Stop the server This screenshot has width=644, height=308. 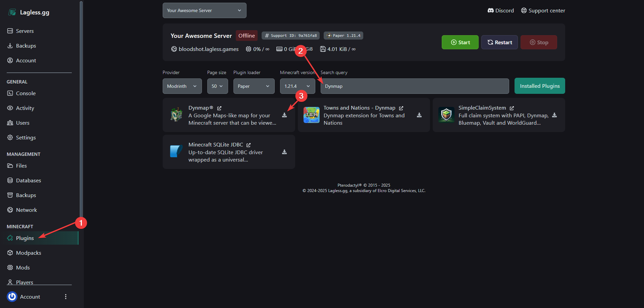point(539,42)
